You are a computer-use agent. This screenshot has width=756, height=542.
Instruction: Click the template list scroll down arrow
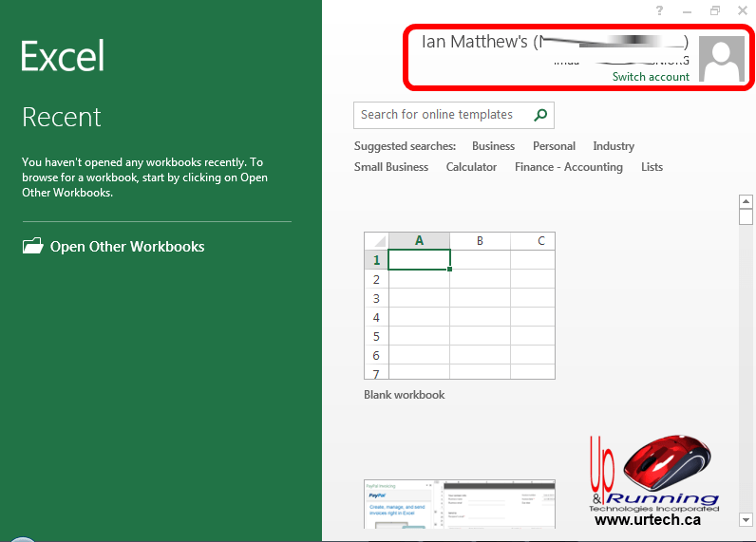pyautogui.click(x=746, y=519)
